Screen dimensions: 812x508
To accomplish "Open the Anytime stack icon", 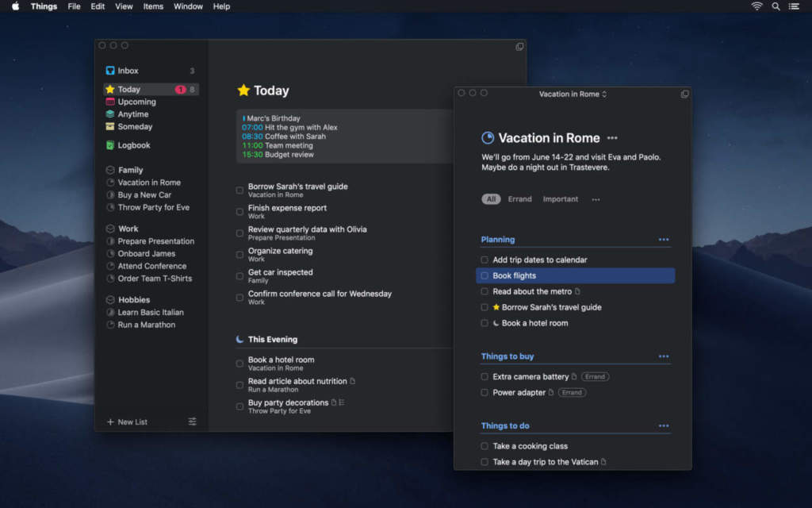I will coord(110,114).
